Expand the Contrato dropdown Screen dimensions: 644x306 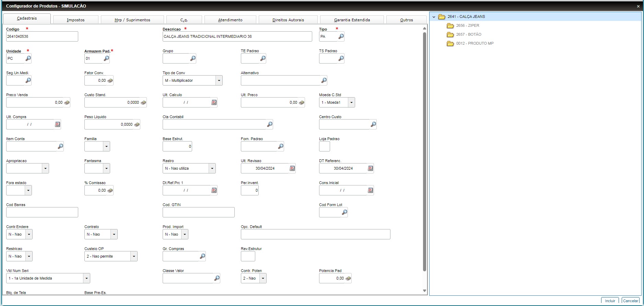[114, 234]
